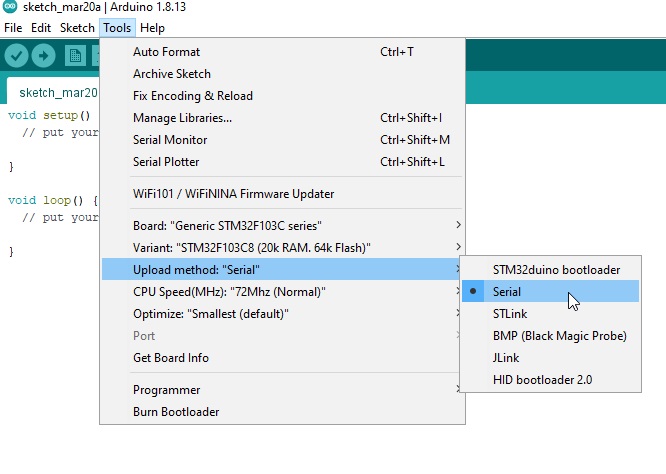Choose JLink upload method
Screen dimensions: 666x474
click(x=550, y=358)
